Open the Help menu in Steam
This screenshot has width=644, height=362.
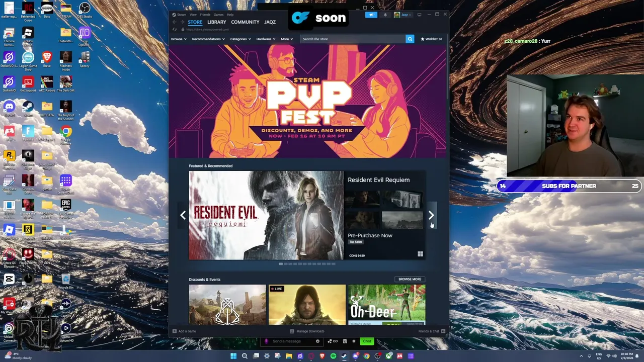[230, 15]
